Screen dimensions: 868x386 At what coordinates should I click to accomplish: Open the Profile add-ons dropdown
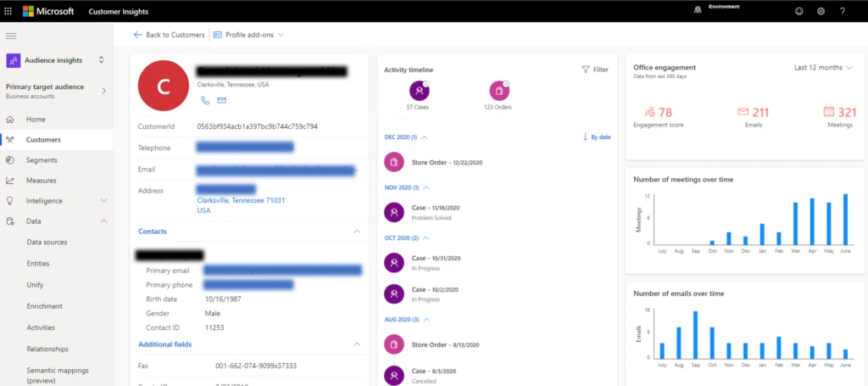tap(248, 34)
